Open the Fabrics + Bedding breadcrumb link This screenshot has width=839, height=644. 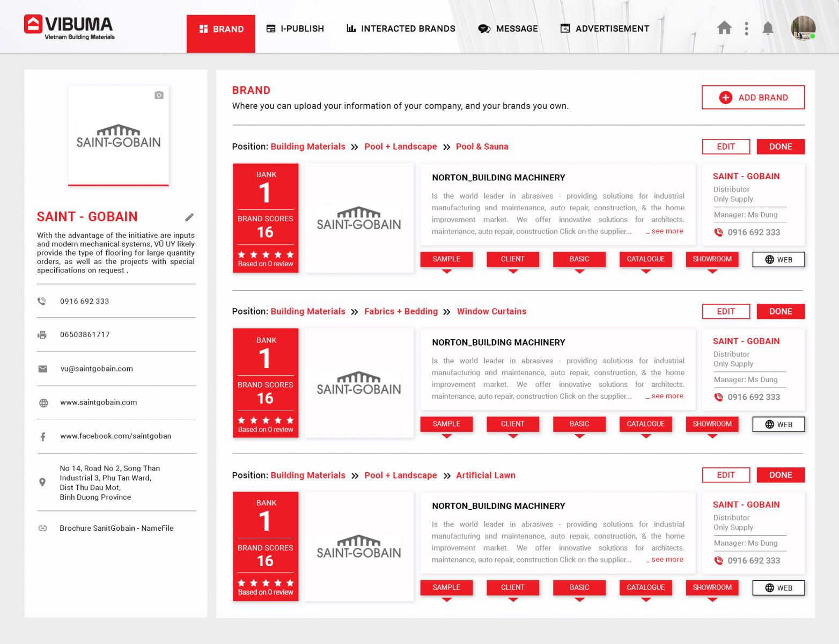[401, 311]
